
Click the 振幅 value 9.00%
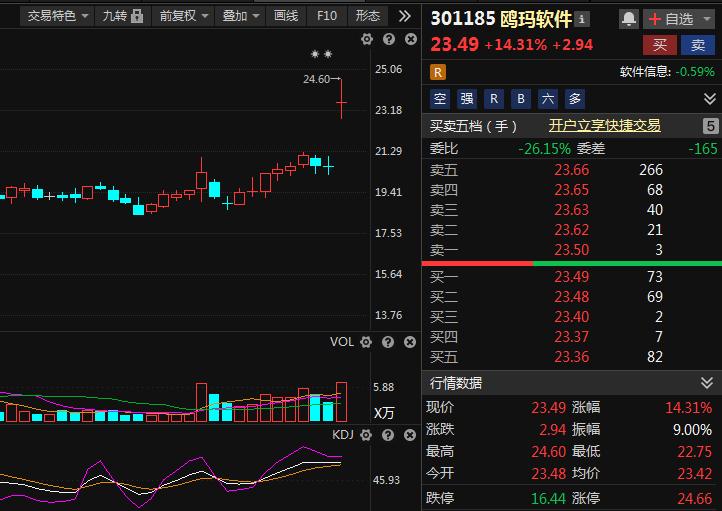[692, 430]
